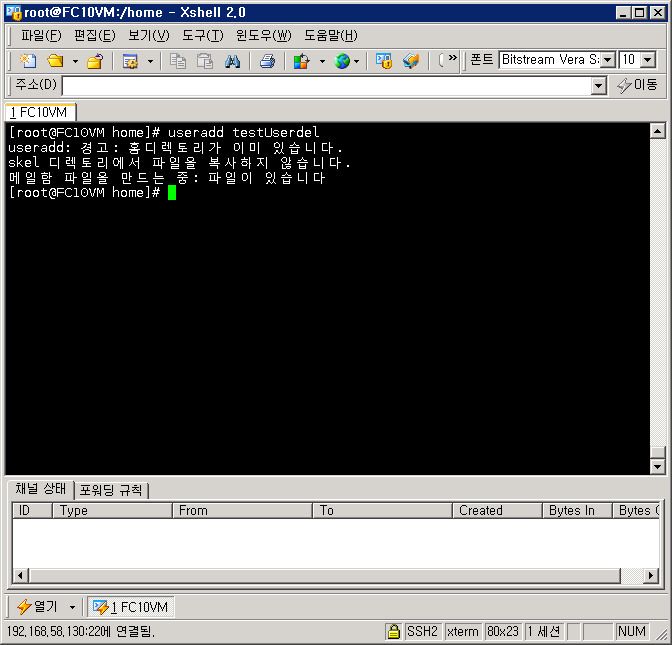Click the Copy icon
Viewport: 672px width, 645px height.
pyautogui.click(x=177, y=61)
